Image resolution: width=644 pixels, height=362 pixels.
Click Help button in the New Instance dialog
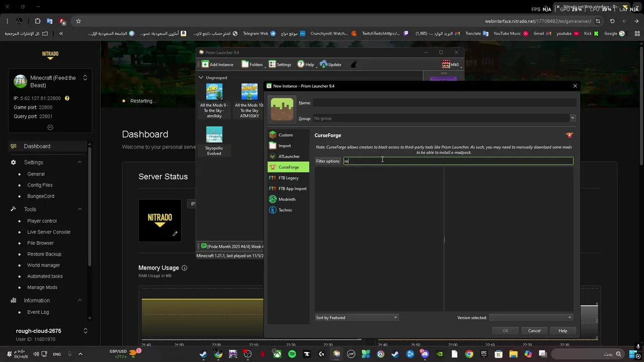tap(562, 331)
